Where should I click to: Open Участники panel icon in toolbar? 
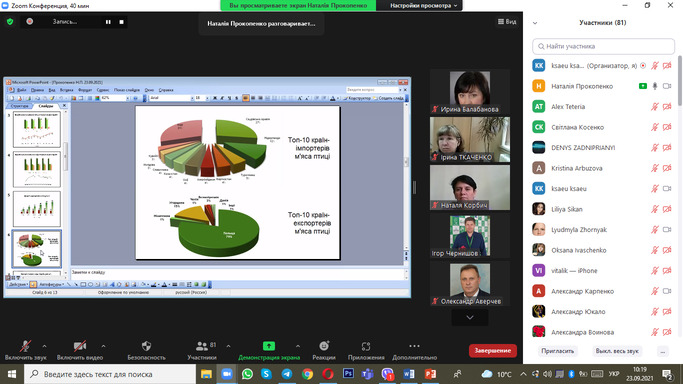pos(202,346)
